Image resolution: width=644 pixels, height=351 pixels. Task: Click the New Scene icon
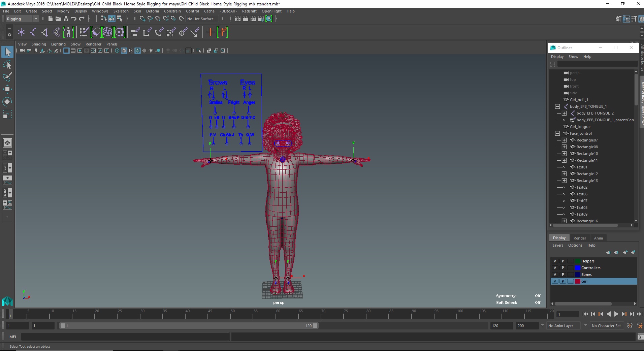tap(50, 19)
